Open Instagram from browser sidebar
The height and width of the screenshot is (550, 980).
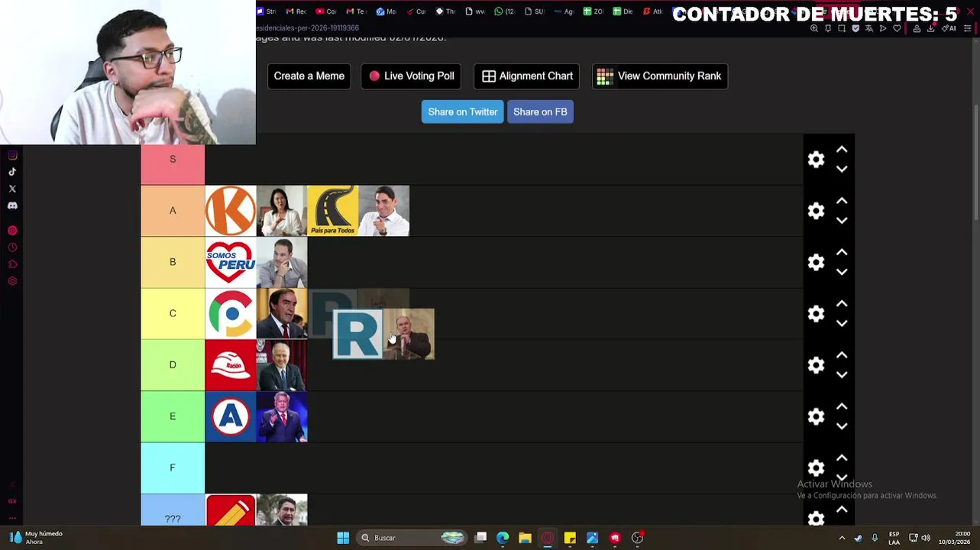click(x=12, y=155)
